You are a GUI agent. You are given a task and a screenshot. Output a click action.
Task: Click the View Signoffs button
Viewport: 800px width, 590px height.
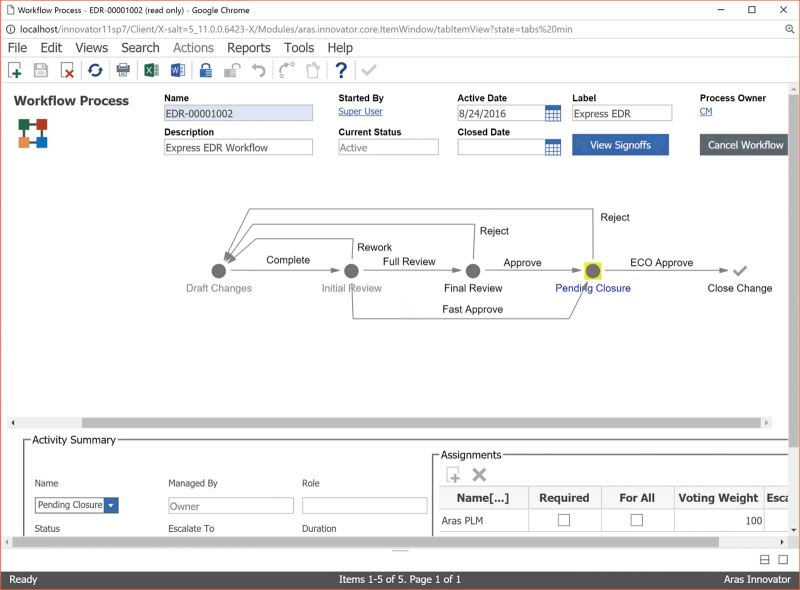(x=620, y=144)
